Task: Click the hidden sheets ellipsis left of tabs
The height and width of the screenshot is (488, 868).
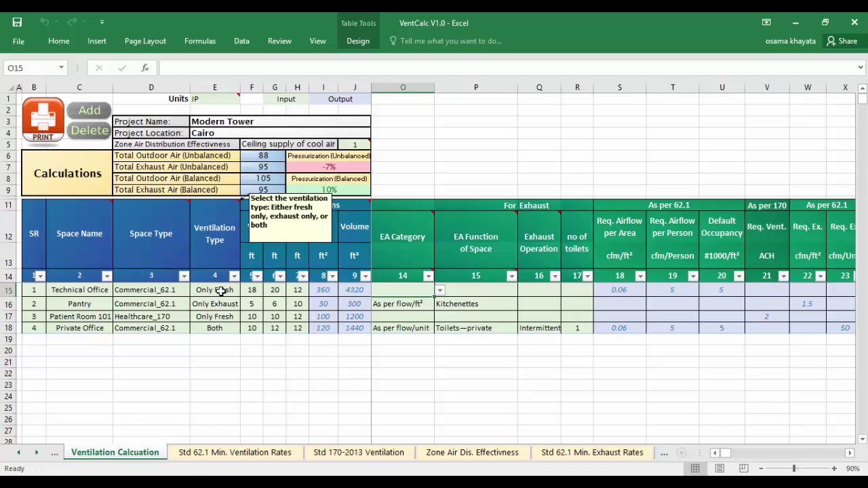Action: pos(54,452)
